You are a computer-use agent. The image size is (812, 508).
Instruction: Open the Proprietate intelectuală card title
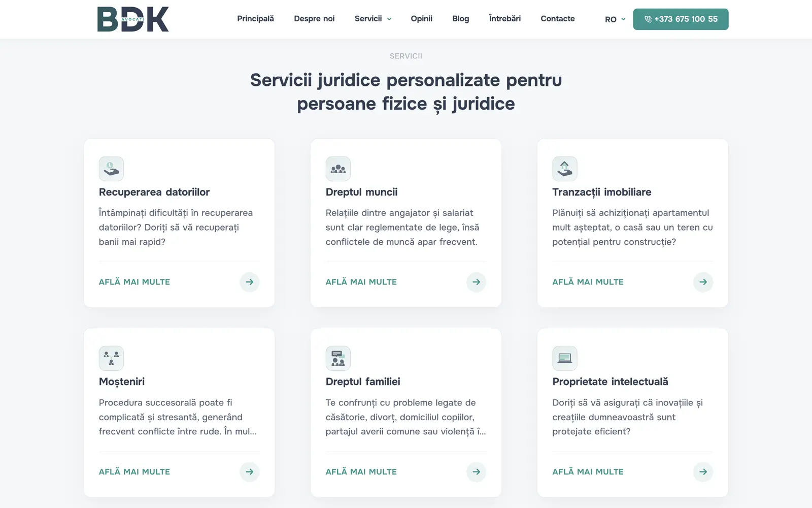click(611, 382)
